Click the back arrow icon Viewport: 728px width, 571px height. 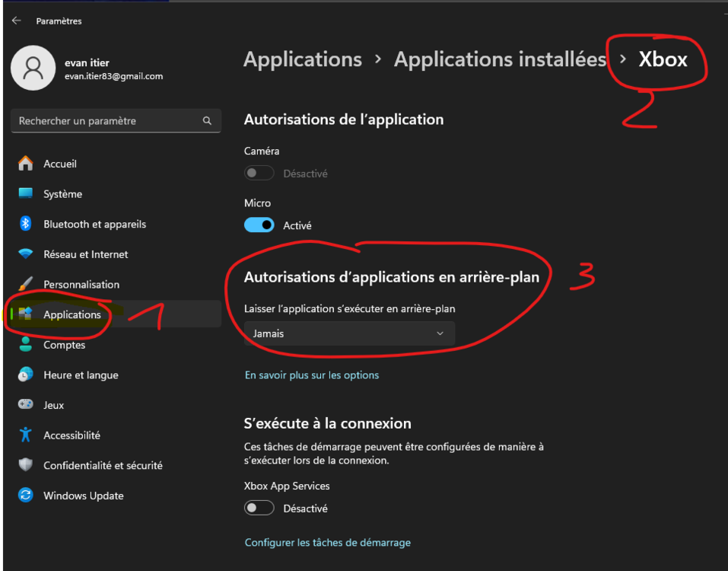(16, 21)
